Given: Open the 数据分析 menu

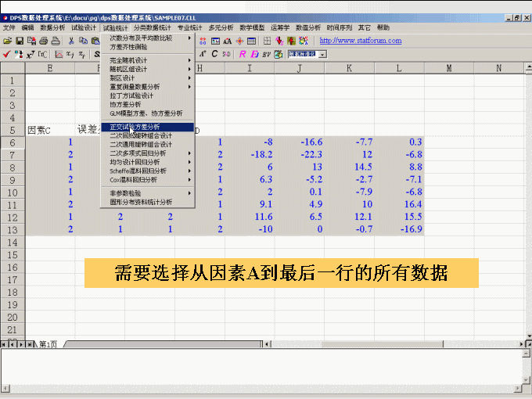Looking at the screenshot, I should click(x=52, y=27).
